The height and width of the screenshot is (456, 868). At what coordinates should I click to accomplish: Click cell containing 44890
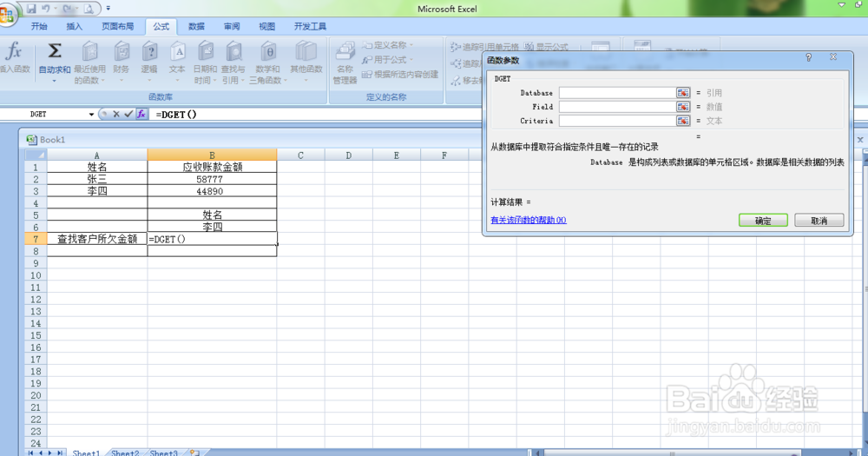point(212,191)
